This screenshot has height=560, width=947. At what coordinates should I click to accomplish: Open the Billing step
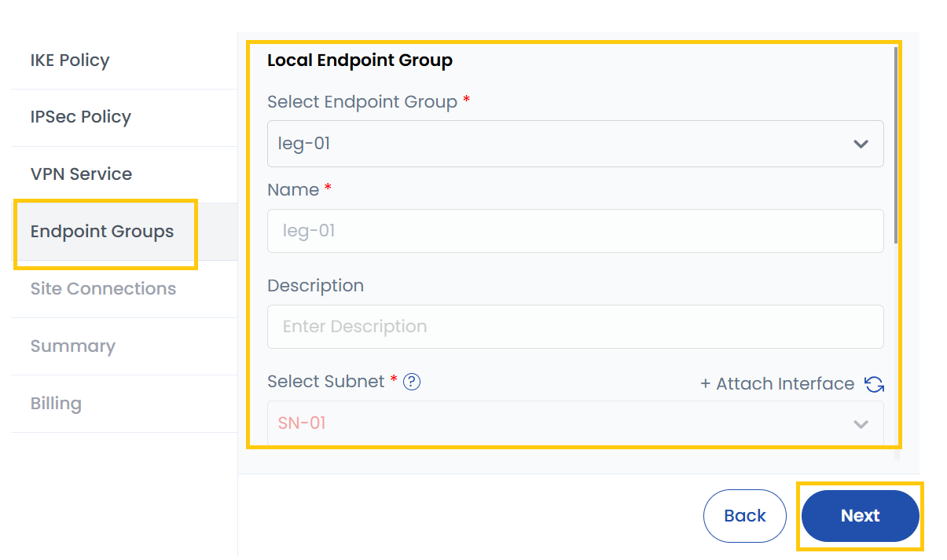(56, 403)
